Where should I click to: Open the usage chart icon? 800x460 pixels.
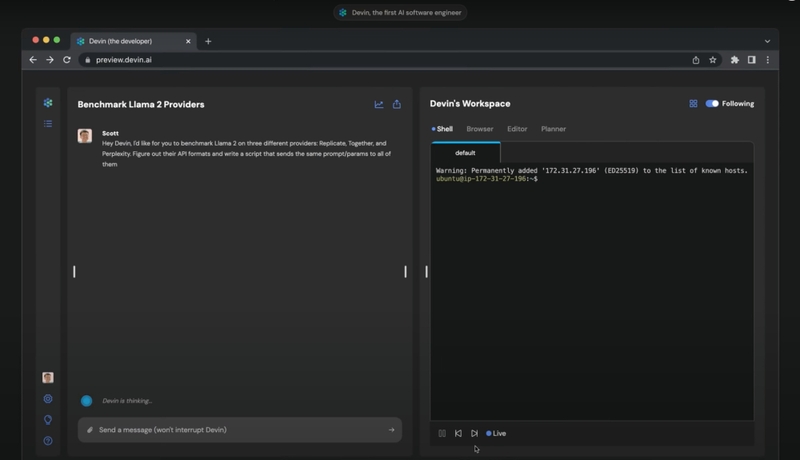coord(379,104)
